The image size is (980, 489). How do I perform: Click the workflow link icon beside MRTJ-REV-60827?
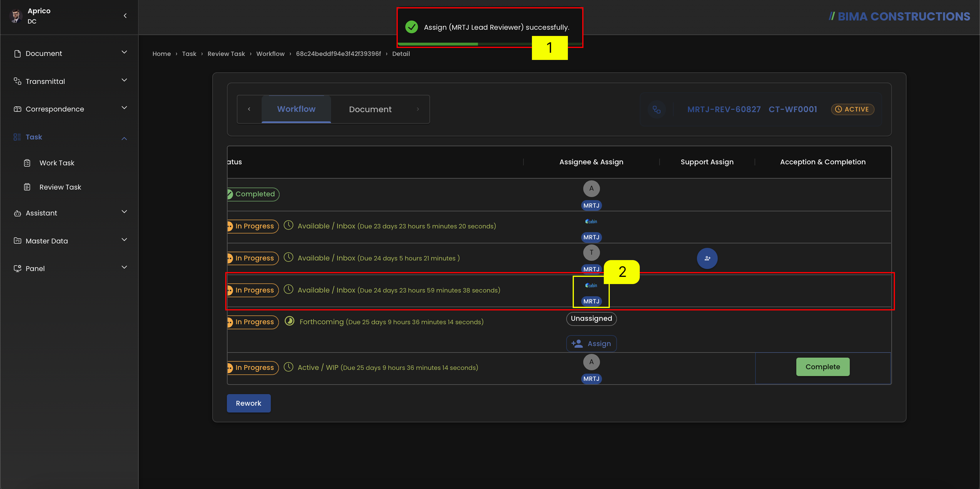[x=657, y=110]
